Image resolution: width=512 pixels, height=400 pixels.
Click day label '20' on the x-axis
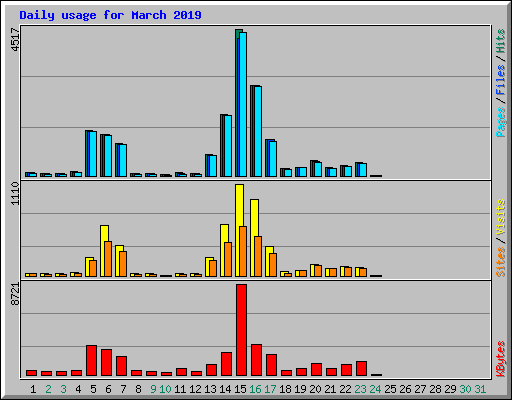click(315, 389)
